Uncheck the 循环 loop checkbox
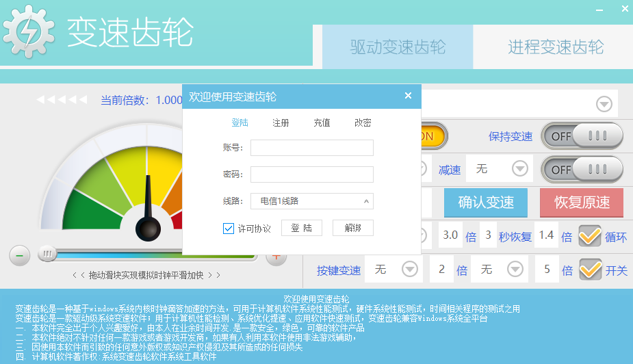The height and width of the screenshot is (364, 633). (589, 235)
